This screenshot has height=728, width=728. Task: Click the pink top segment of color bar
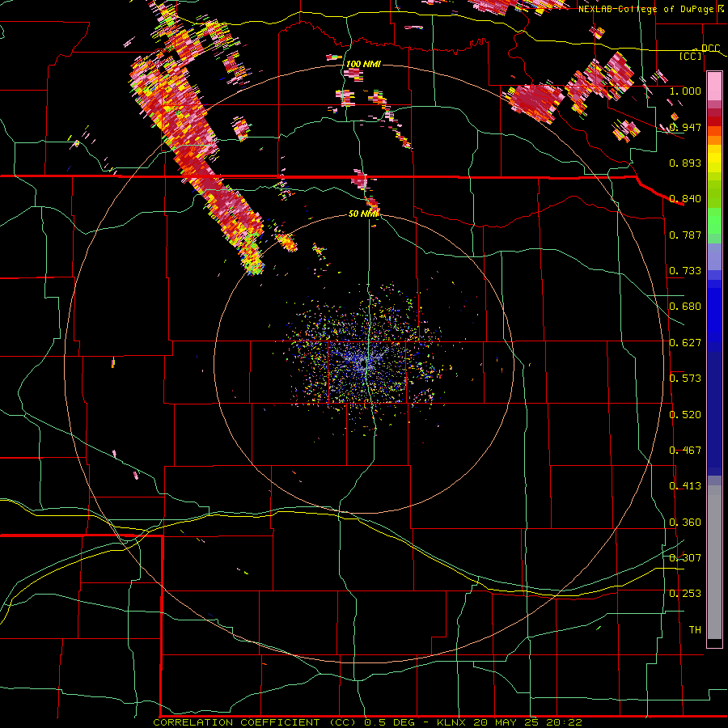coord(714,87)
